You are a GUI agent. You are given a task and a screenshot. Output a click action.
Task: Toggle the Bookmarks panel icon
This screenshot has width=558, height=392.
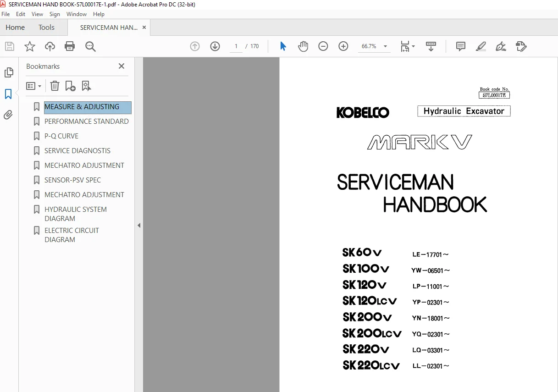point(8,94)
